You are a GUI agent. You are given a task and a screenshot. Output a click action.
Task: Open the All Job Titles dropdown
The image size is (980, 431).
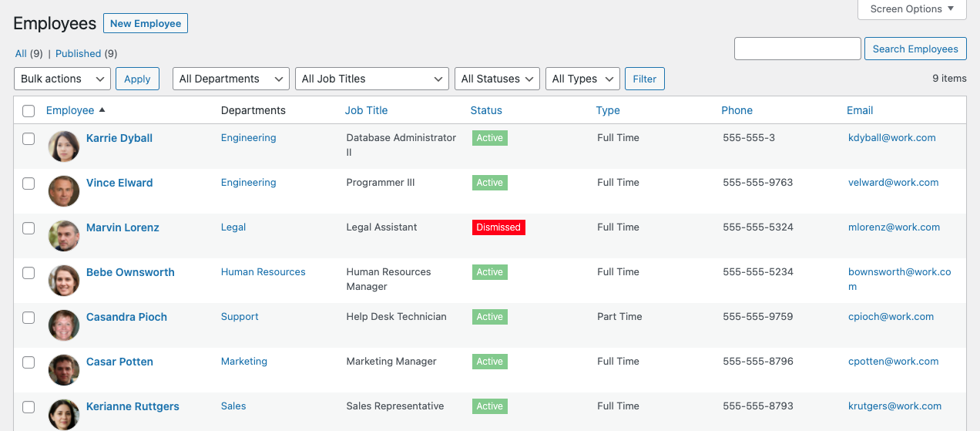point(371,79)
